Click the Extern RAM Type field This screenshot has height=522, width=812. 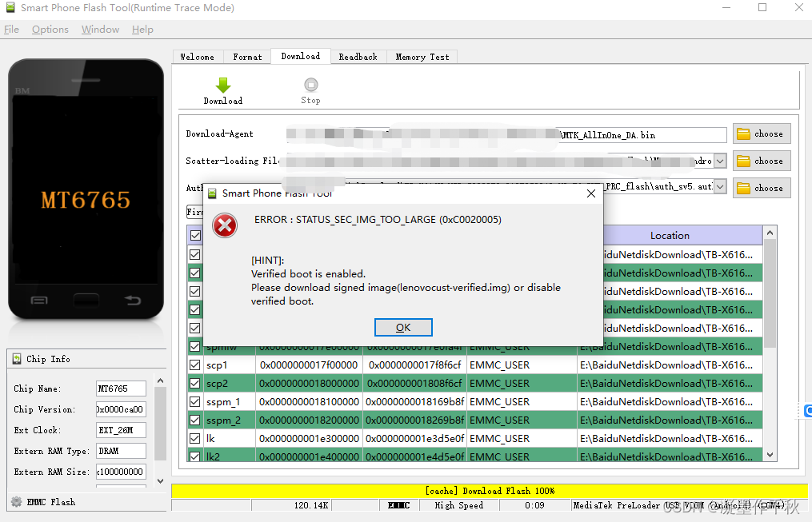(x=121, y=451)
